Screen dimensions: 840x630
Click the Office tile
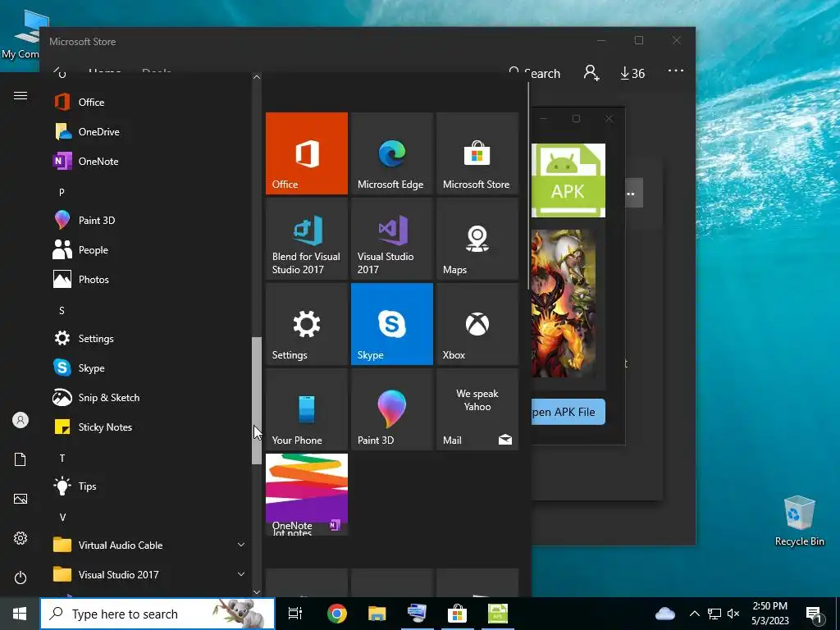307,153
